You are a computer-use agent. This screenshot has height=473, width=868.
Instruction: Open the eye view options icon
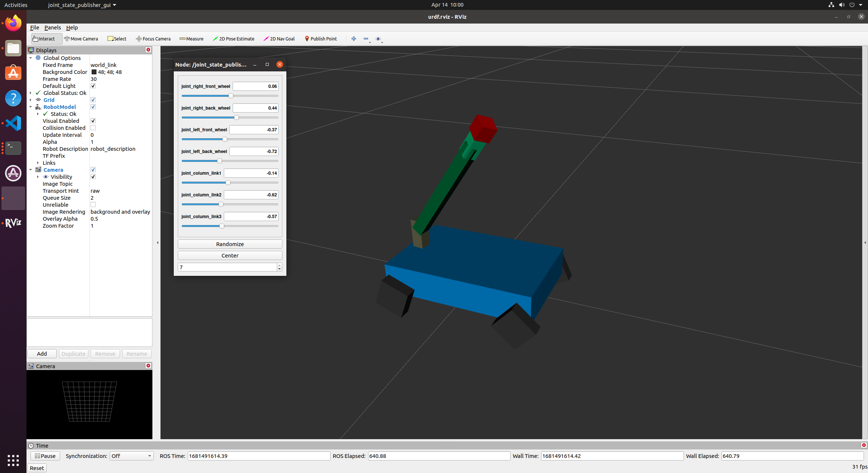378,39
